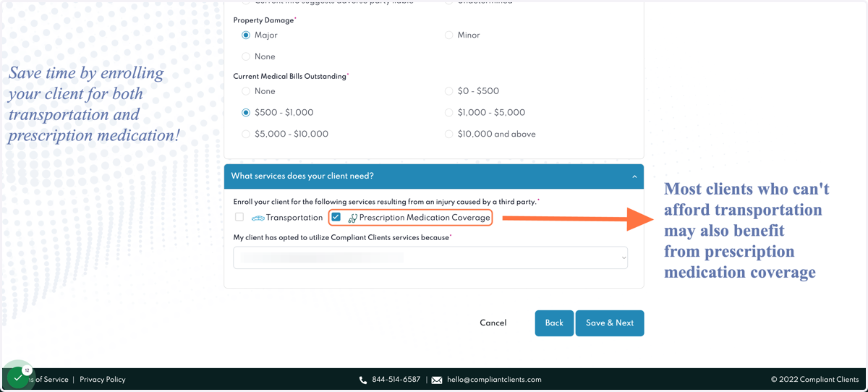Go Back to previous step
868x392 pixels.
coord(554,323)
